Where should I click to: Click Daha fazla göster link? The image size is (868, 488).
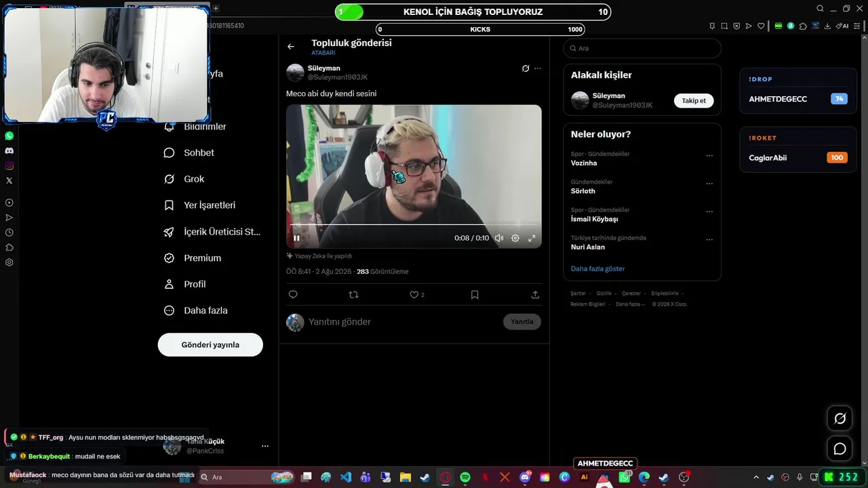click(x=597, y=269)
